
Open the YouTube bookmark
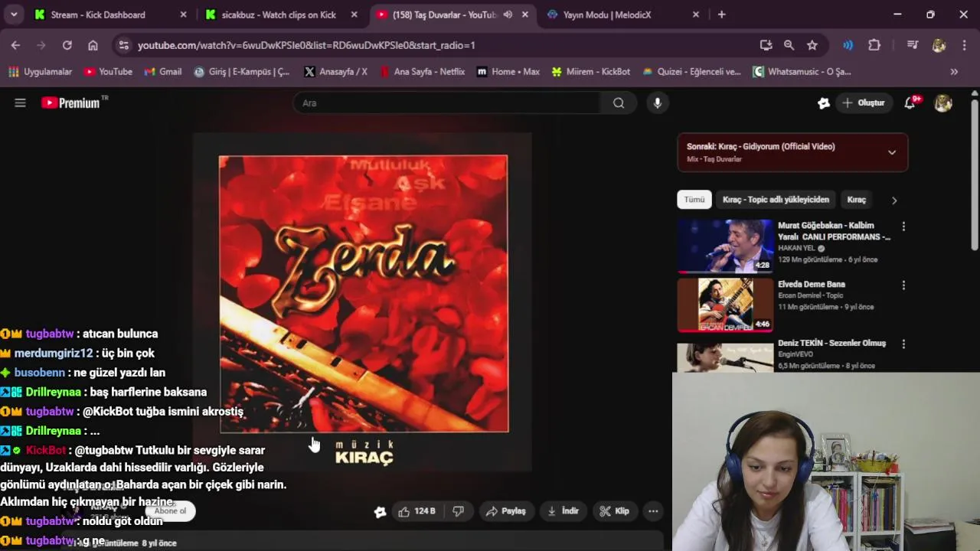pyautogui.click(x=108, y=72)
